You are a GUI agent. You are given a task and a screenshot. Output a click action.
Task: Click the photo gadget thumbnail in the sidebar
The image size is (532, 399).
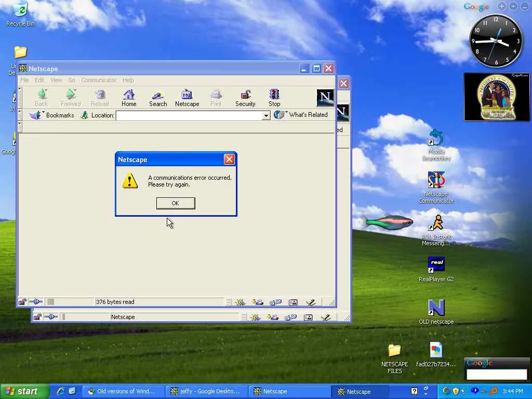coord(496,97)
